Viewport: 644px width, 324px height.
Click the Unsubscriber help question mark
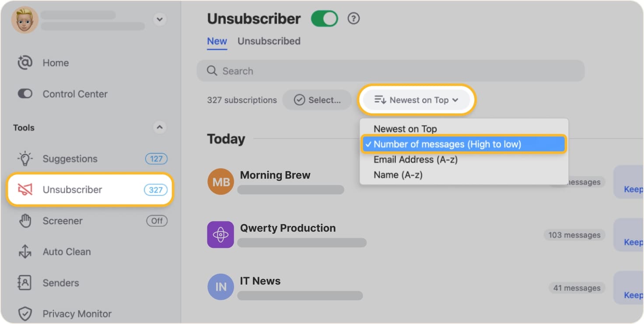[x=353, y=18]
